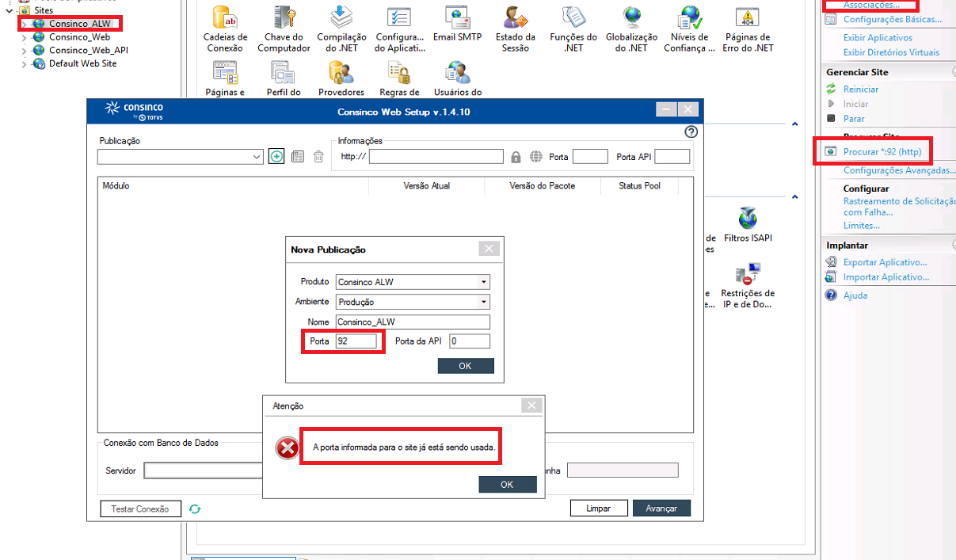Click Procurar *:92 (http) link
This screenshot has width=956, height=560.
(882, 151)
